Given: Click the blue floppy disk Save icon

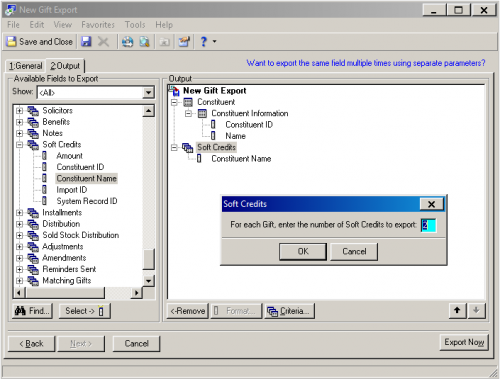Looking at the screenshot, I should [86, 42].
